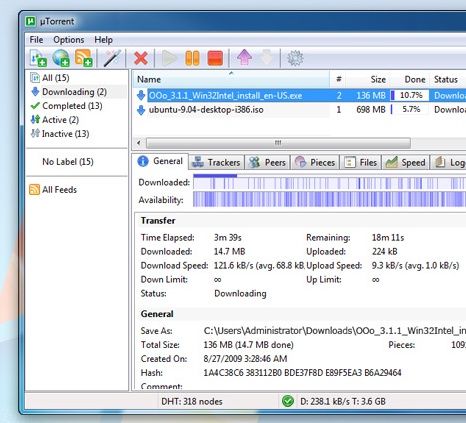Click the red X Remove torrent icon
466x423 pixels.
[x=141, y=58]
